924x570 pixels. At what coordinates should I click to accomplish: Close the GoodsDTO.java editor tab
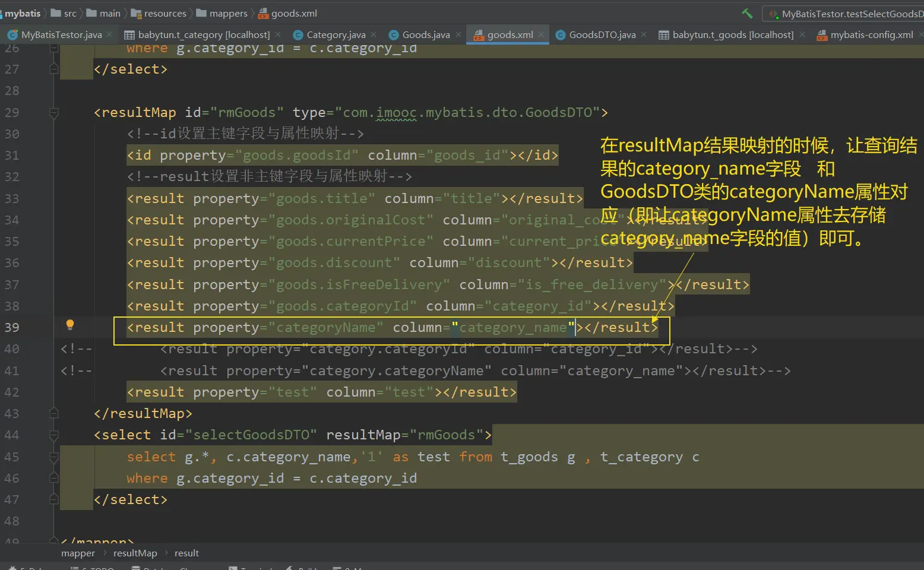click(644, 34)
